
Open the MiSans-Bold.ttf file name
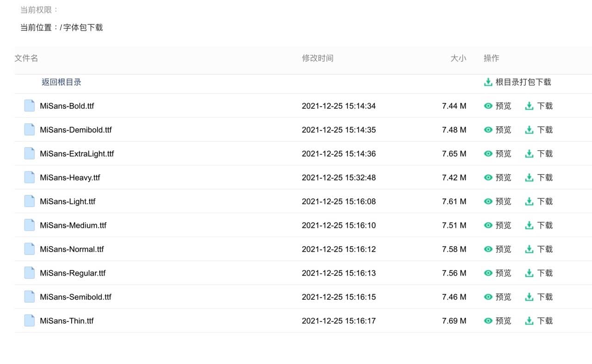(x=67, y=106)
